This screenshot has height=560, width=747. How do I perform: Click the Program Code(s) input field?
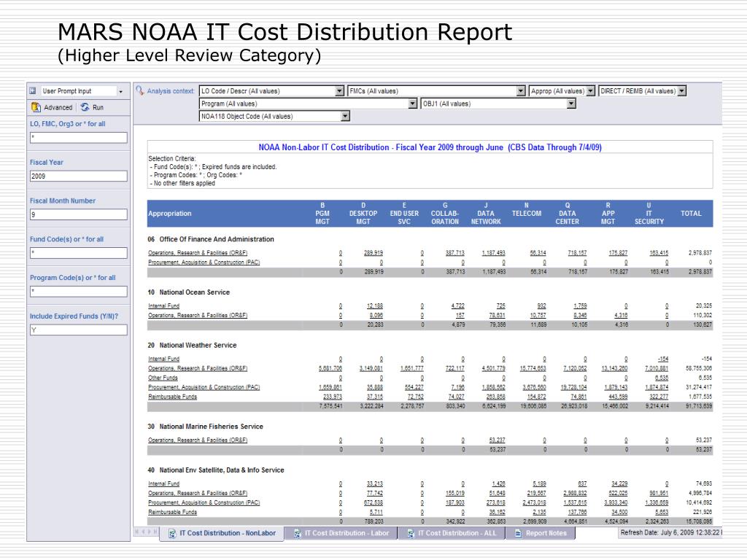point(79,292)
